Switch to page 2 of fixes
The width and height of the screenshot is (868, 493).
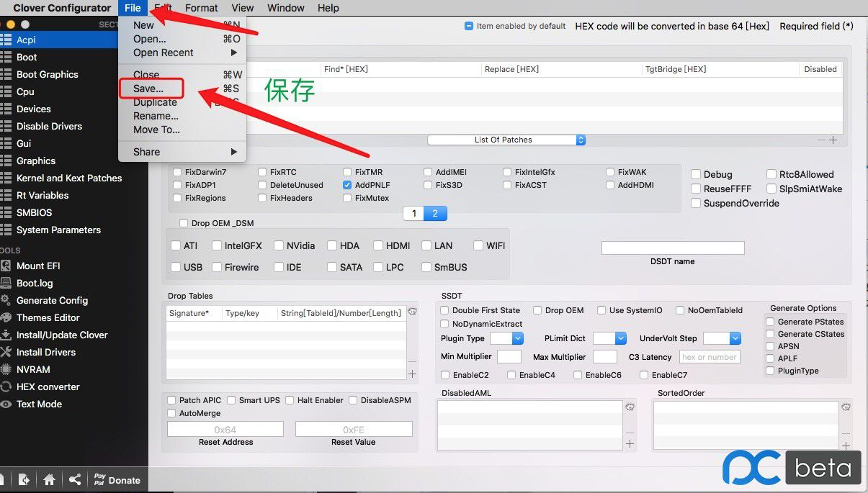tap(436, 214)
